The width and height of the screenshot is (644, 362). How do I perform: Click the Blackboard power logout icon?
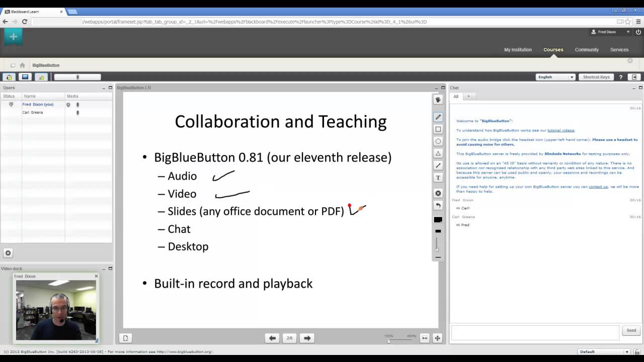point(638,32)
